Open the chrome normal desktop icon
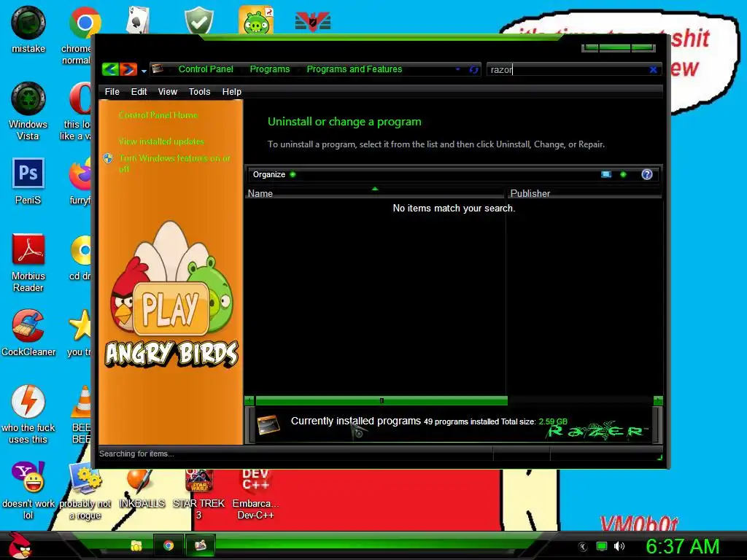This screenshot has height=560, width=747. click(79, 34)
